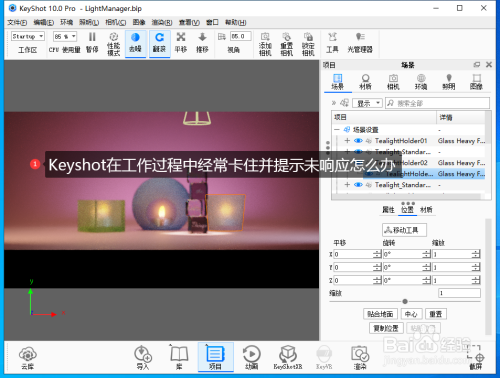This screenshot has width=500, height=378.
Task: Click the 旋转 Y stepper arrows
Action: pos(427,267)
